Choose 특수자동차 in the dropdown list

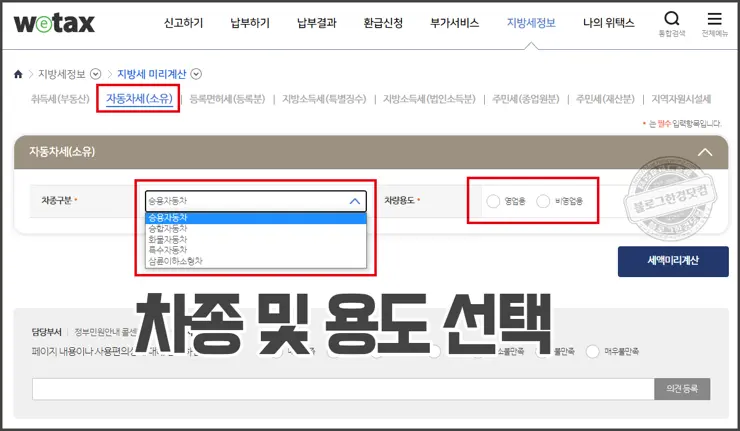click(x=256, y=250)
